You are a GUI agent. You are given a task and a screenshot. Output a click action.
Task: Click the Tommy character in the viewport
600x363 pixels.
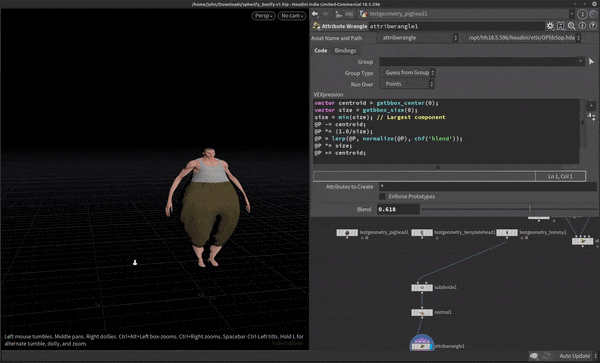pos(209,207)
